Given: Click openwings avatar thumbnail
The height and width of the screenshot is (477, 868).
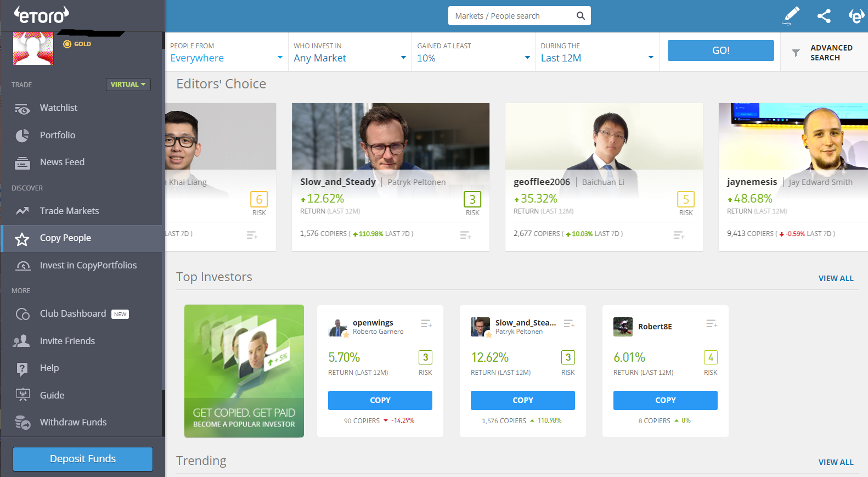Looking at the screenshot, I should coord(338,327).
